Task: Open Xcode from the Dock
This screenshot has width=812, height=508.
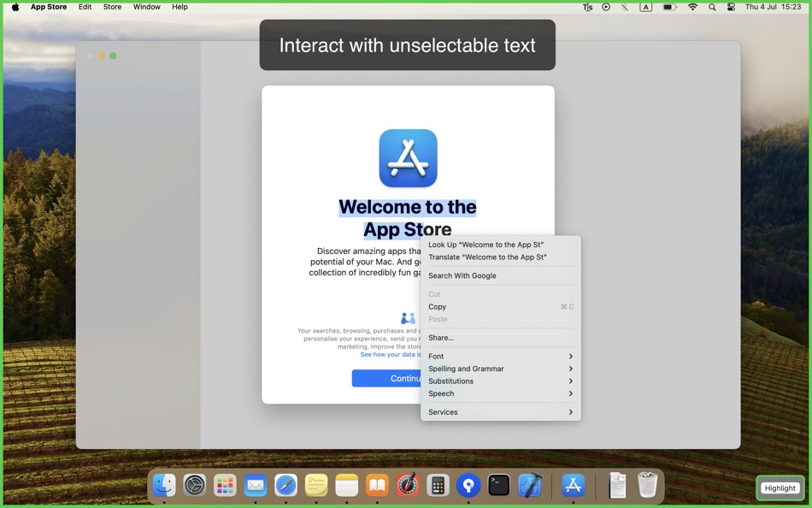Action: coord(528,486)
